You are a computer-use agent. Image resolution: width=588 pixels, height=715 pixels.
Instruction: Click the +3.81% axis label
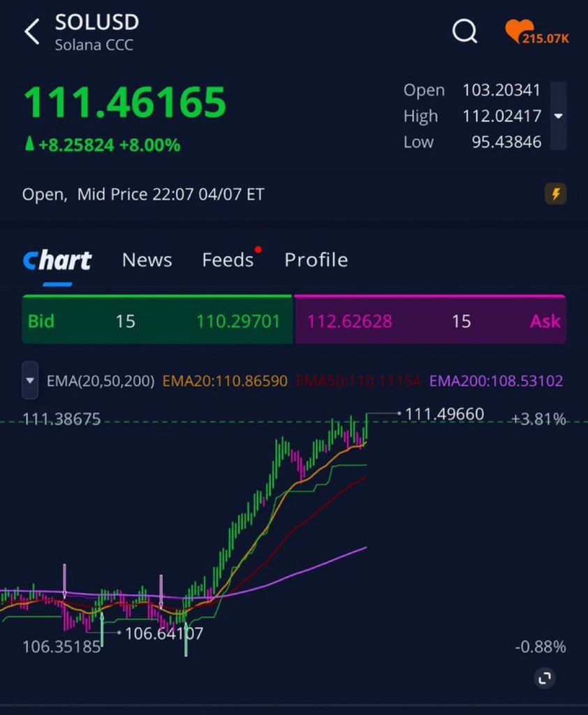click(538, 419)
